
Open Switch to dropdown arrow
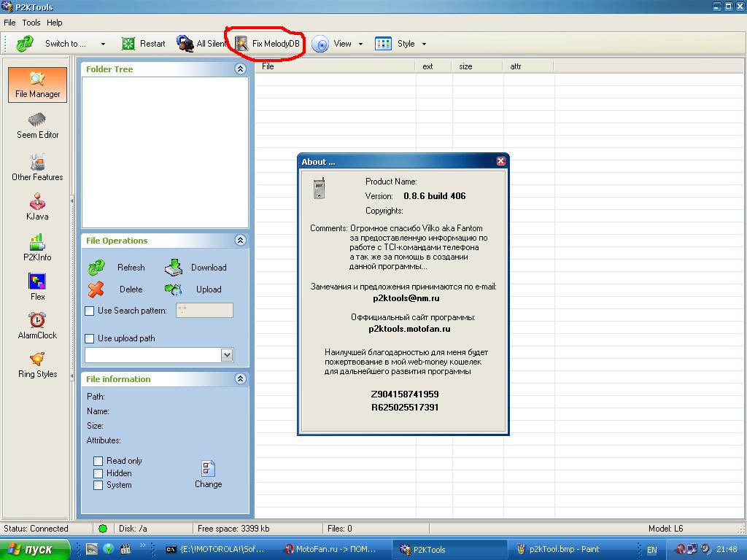pyautogui.click(x=103, y=44)
